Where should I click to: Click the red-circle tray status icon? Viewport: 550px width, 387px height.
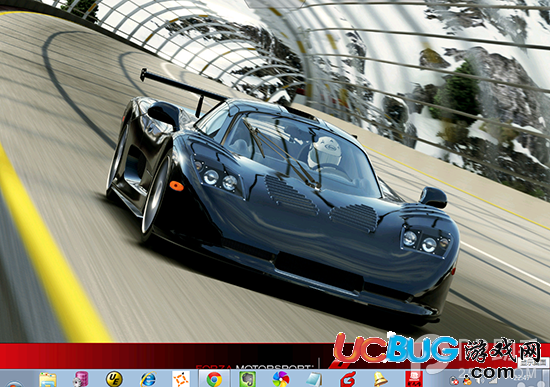point(454,380)
